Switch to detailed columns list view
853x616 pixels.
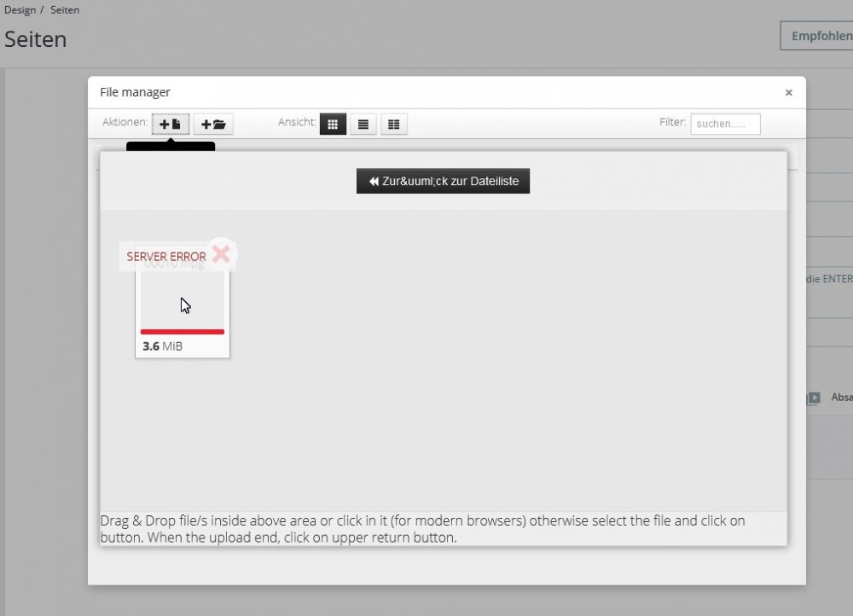pyautogui.click(x=394, y=124)
